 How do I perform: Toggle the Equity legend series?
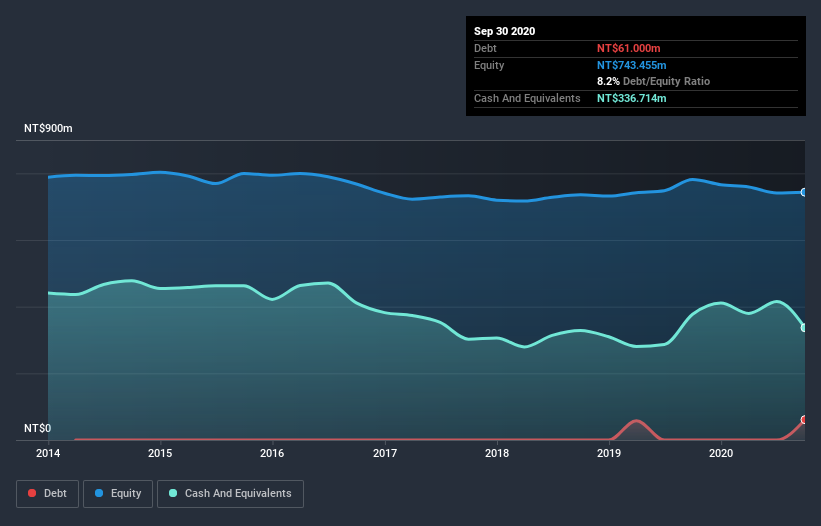[x=118, y=493]
